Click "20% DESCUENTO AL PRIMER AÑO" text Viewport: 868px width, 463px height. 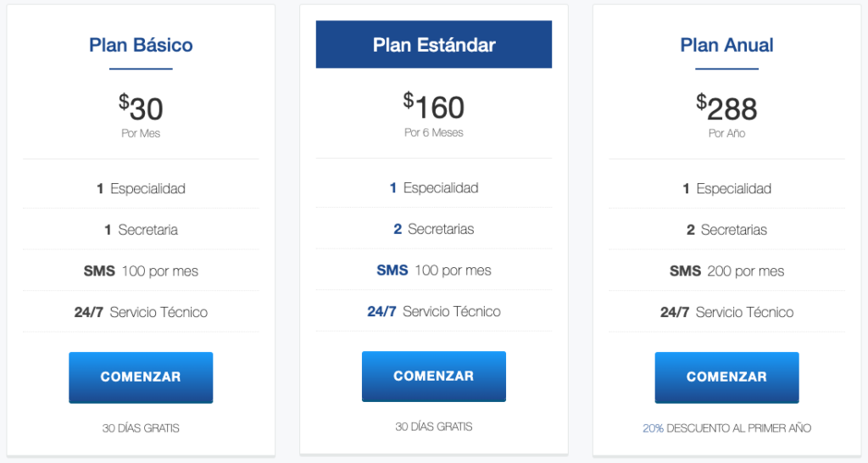[x=726, y=428]
